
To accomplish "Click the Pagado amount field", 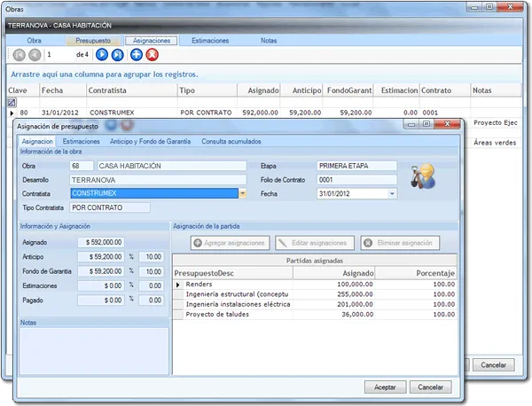I will click(101, 301).
